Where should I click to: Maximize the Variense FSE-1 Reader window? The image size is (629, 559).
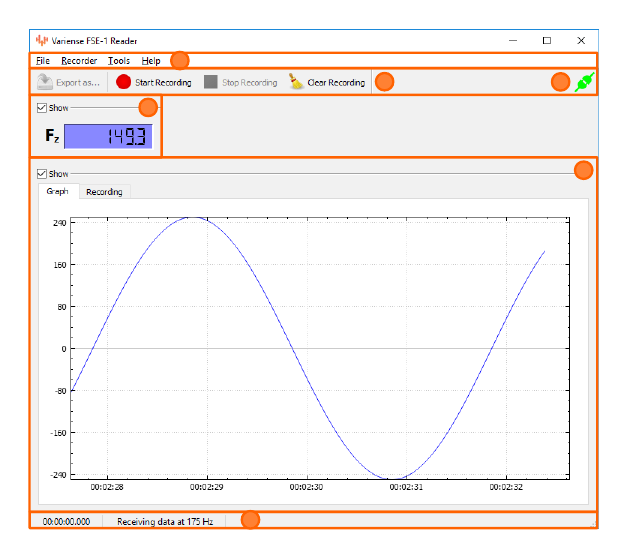[x=547, y=41]
